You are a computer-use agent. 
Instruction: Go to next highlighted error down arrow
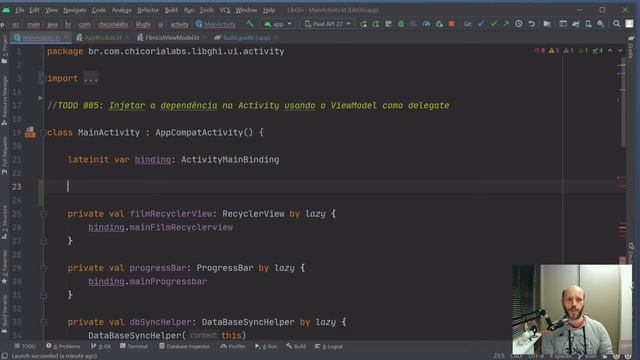(620, 51)
